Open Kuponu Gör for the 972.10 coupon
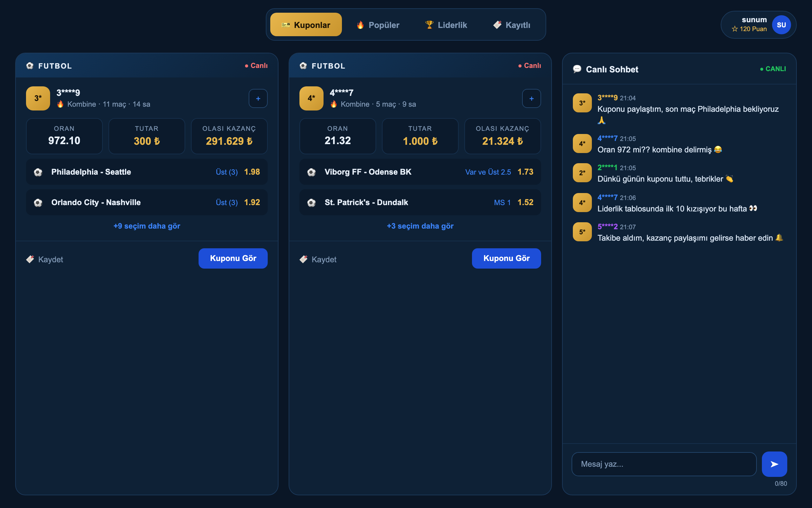 [233, 258]
